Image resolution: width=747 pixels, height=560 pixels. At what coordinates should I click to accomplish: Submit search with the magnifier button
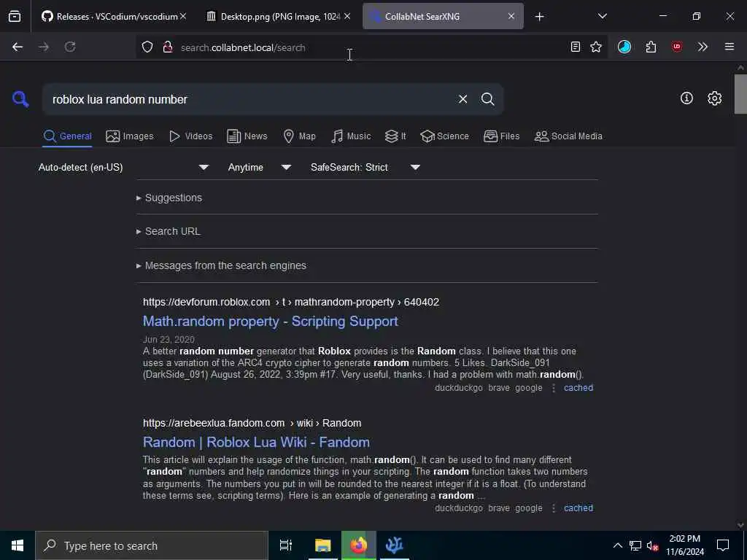point(487,99)
